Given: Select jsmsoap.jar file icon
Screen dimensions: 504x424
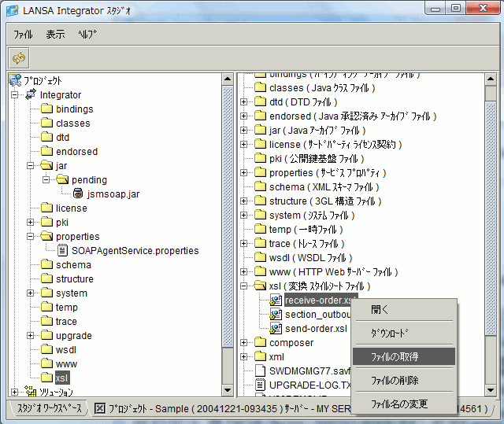Looking at the screenshot, I should 78,194.
